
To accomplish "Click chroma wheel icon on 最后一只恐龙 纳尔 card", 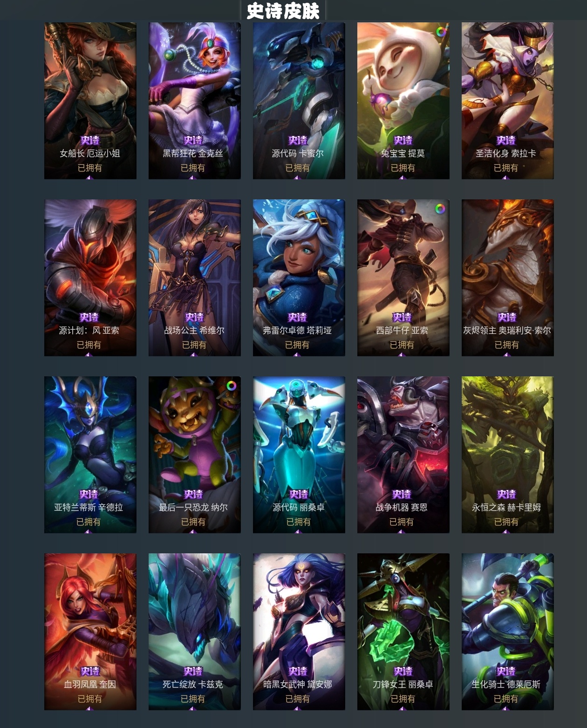I will tap(232, 386).
